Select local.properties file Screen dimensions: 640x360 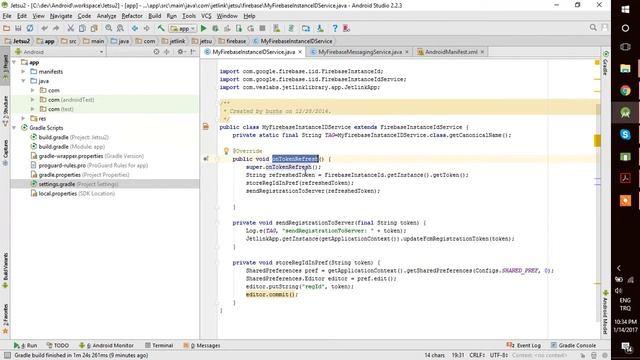[x=73, y=193]
